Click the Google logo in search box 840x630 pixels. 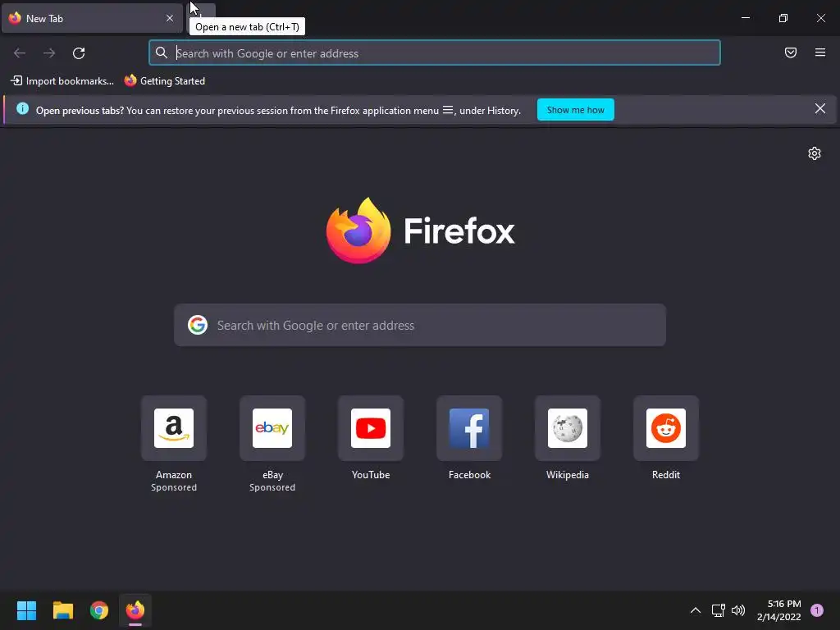pyautogui.click(x=198, y=325)
